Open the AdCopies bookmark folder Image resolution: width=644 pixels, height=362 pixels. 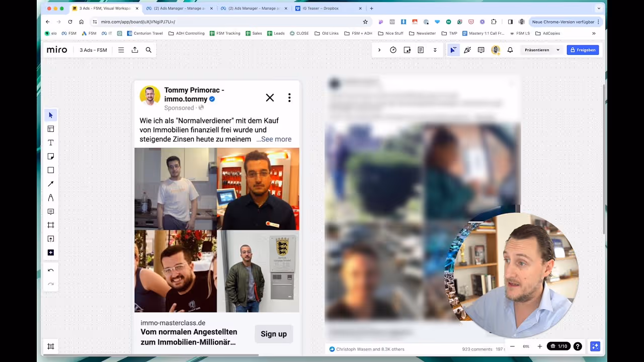[548, 33]
